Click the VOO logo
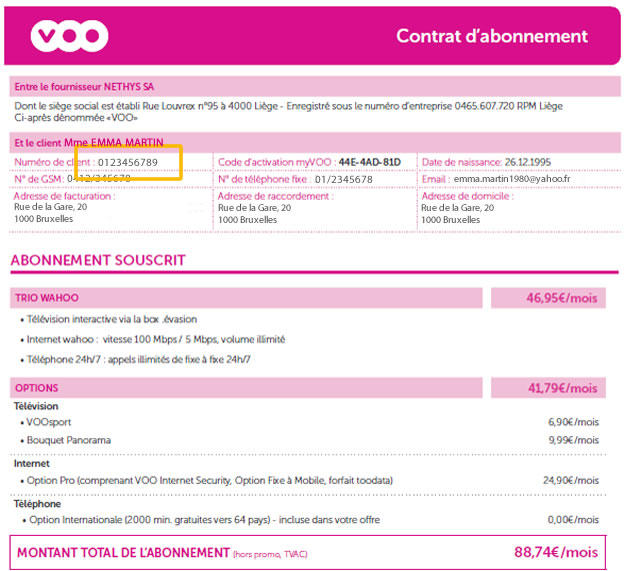 [69, 36]
